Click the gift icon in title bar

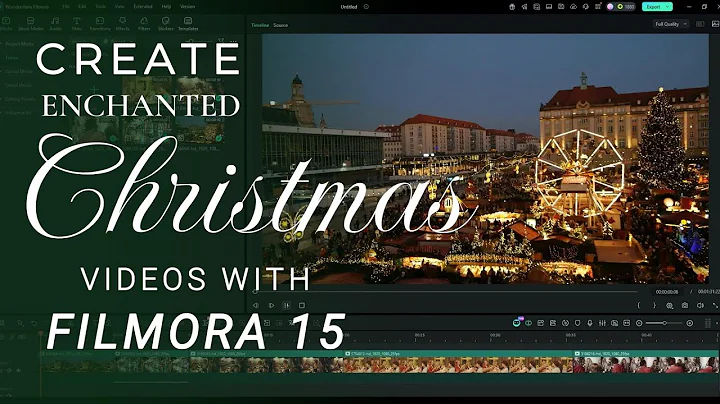pyautogui.click(x=512, y=7)
